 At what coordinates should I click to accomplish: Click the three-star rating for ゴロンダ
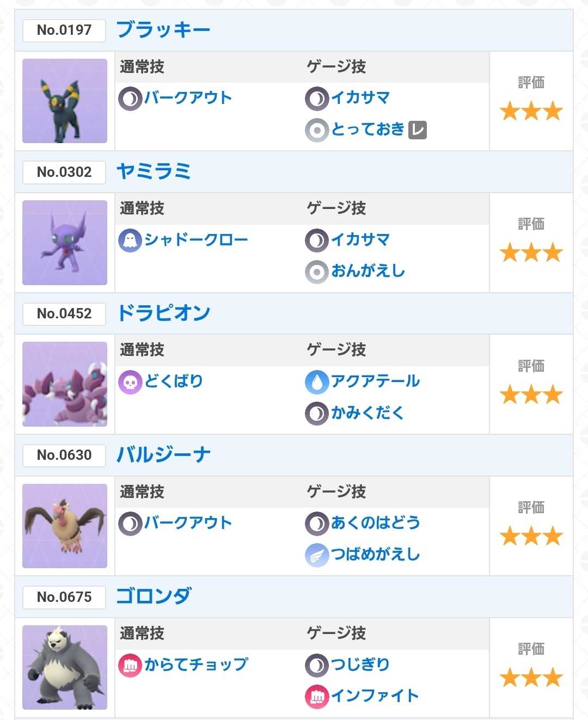tap(531, 678)
